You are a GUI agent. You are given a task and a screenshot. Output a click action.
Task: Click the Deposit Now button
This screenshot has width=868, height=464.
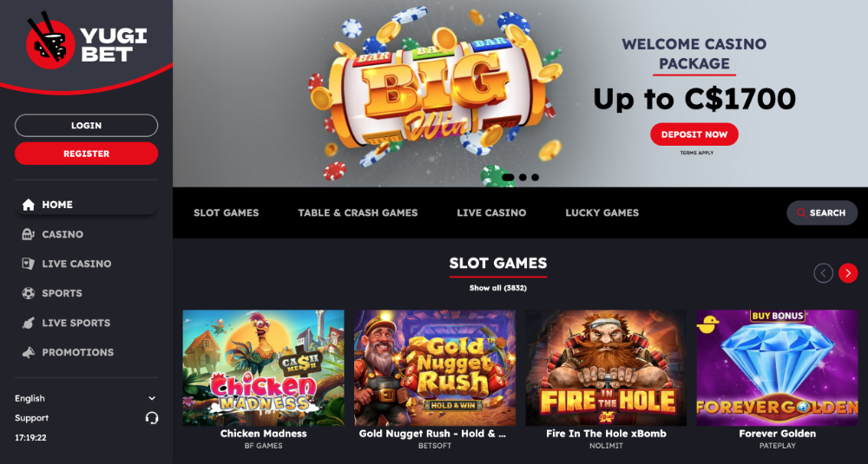point(694,134)
